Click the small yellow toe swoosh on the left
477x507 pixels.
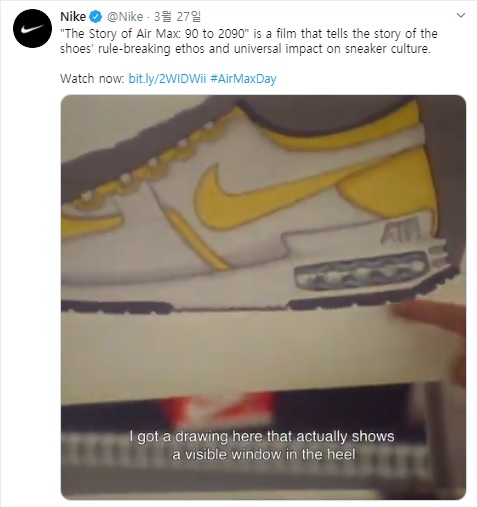click(91, 226)
